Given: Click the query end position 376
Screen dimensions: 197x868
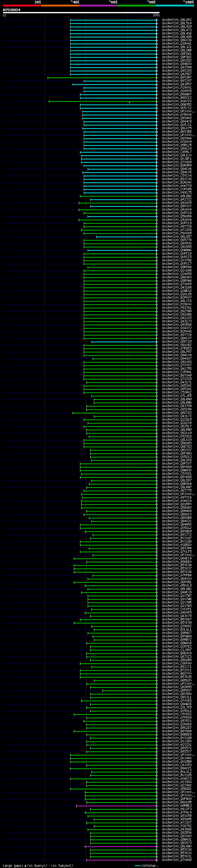Looking at the screenshot, I should click(x=155, y=15).
